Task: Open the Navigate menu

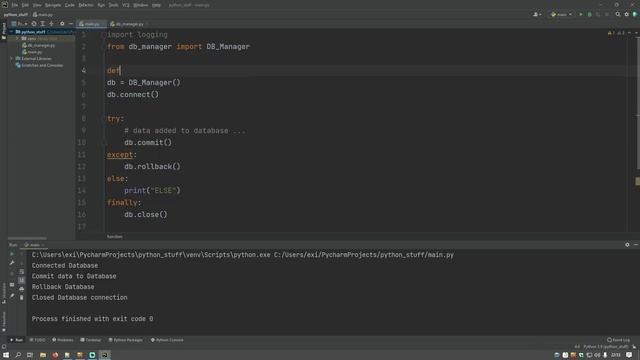Action: pos(53,5)
